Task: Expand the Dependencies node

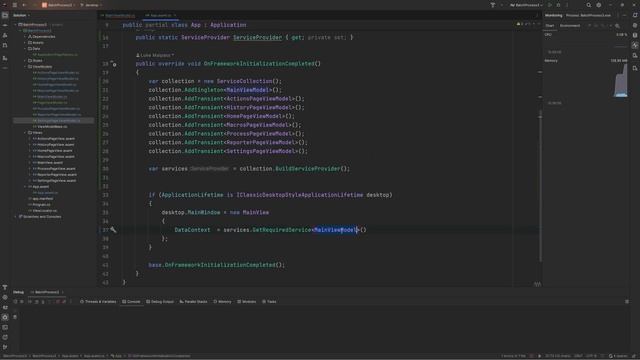Action: (25, 36)
